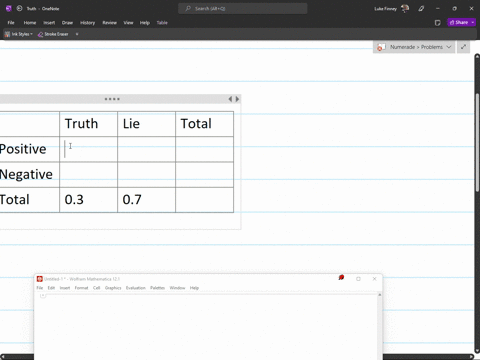Click the Truth header cell
The width and height of the screenshot is (480, 360).
[88, 124]
